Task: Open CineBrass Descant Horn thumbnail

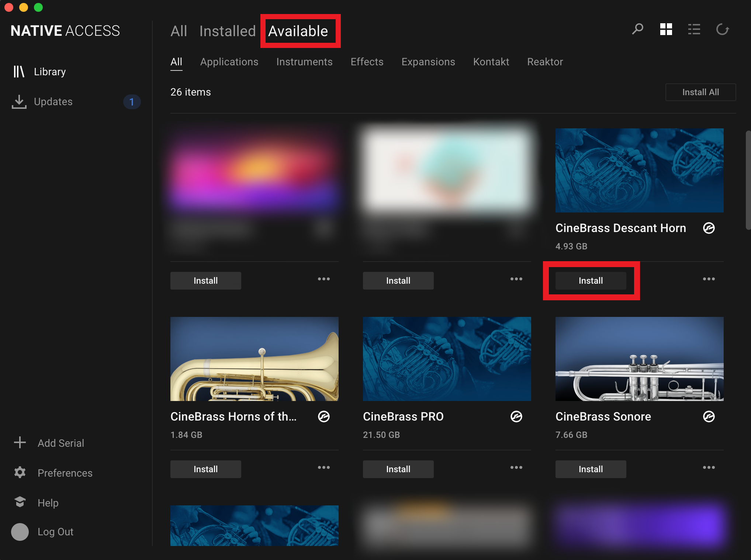Action: (639, 170)
